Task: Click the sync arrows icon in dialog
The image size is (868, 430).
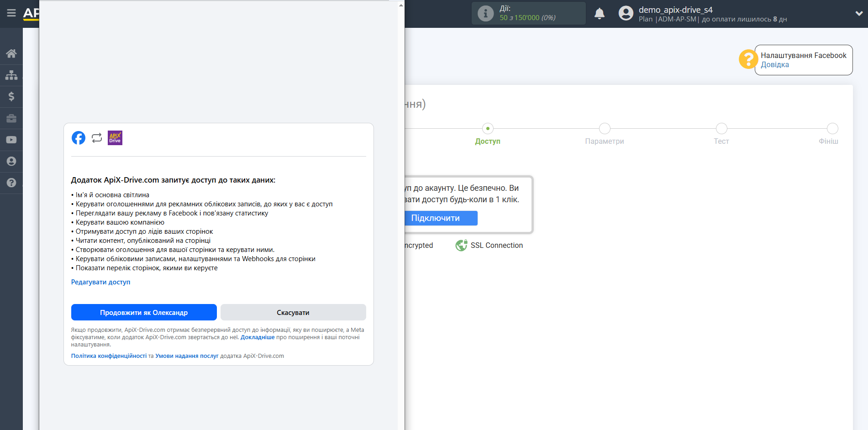Action: point(97,138)
